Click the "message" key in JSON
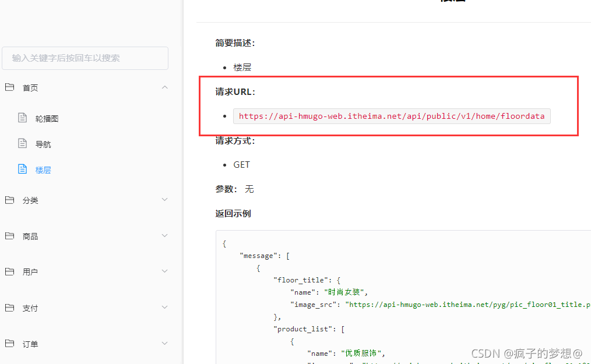591x364 pixels. (259, 256)
